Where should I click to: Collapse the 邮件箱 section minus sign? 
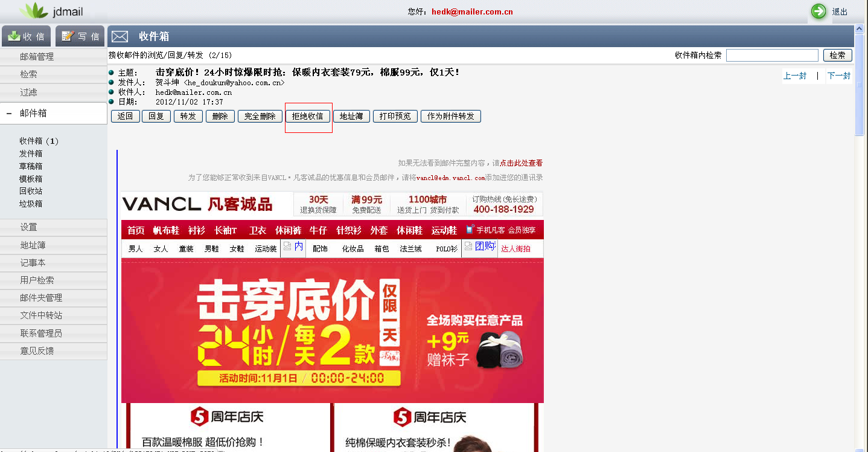tap(9, 113)
